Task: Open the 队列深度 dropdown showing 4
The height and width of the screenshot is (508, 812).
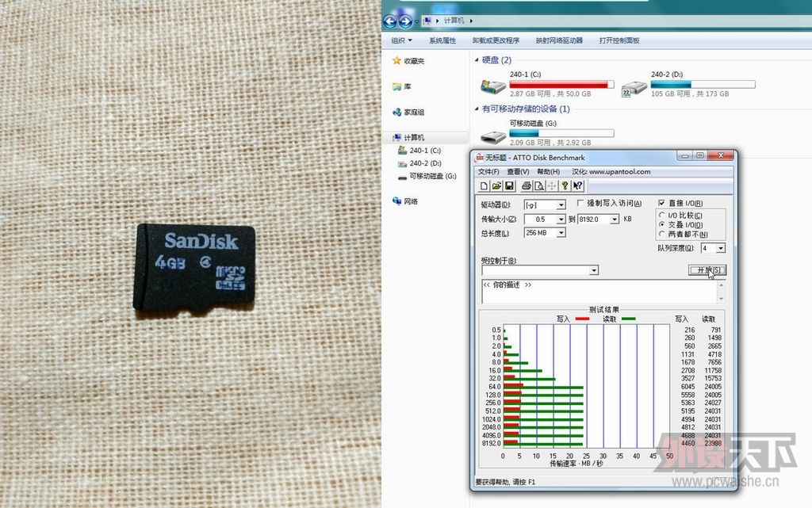Action: (x=720, y=248)
